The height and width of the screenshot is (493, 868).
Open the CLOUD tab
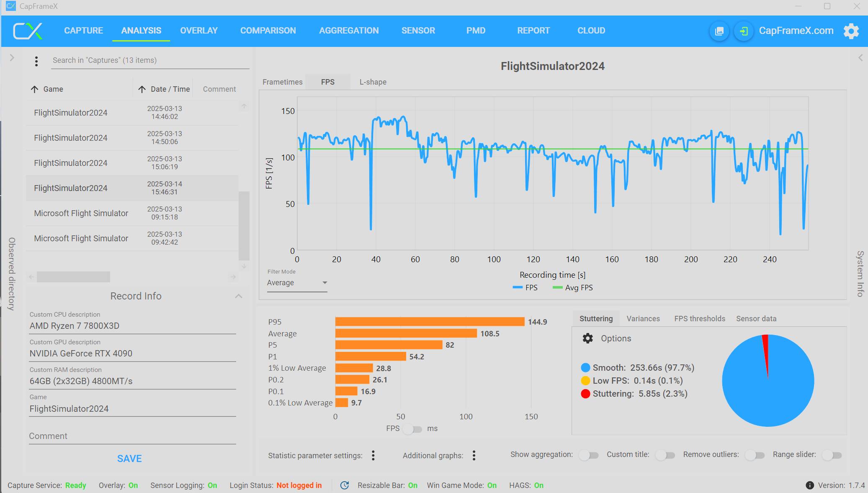point(591,31)
